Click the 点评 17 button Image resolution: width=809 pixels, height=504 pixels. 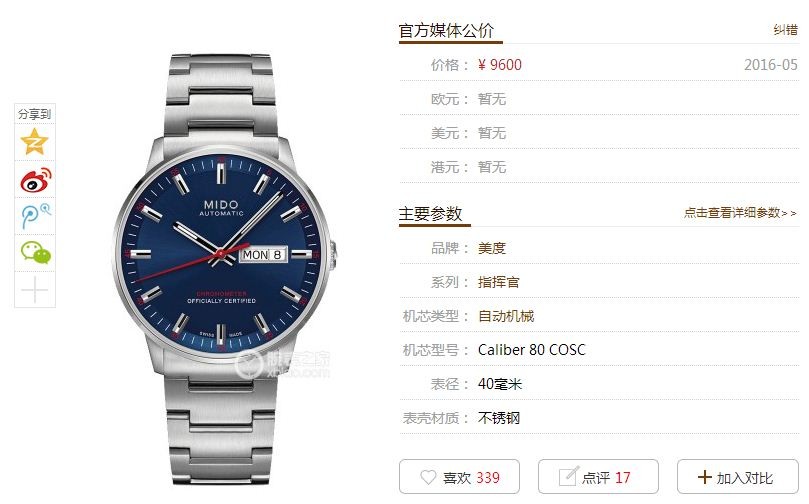[598, 477]
